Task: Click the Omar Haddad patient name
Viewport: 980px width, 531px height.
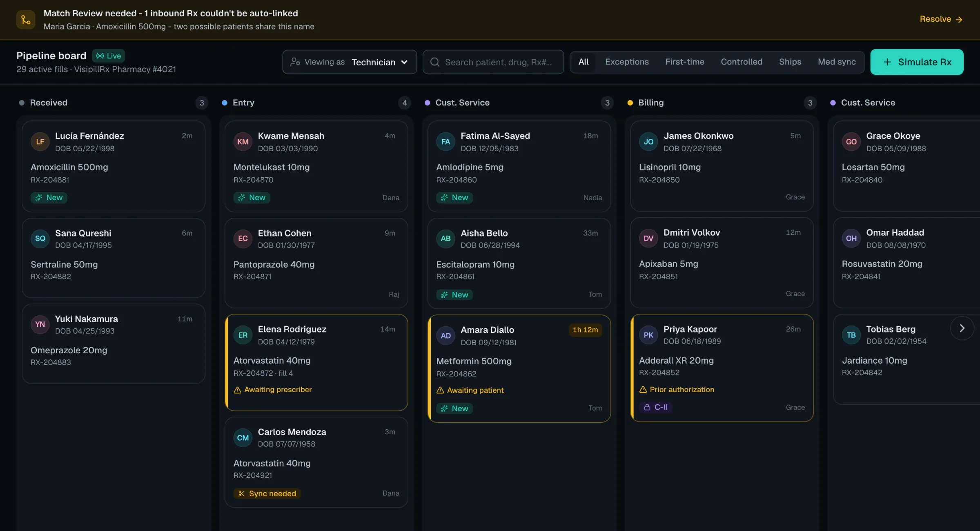Action: pos(895,233)
